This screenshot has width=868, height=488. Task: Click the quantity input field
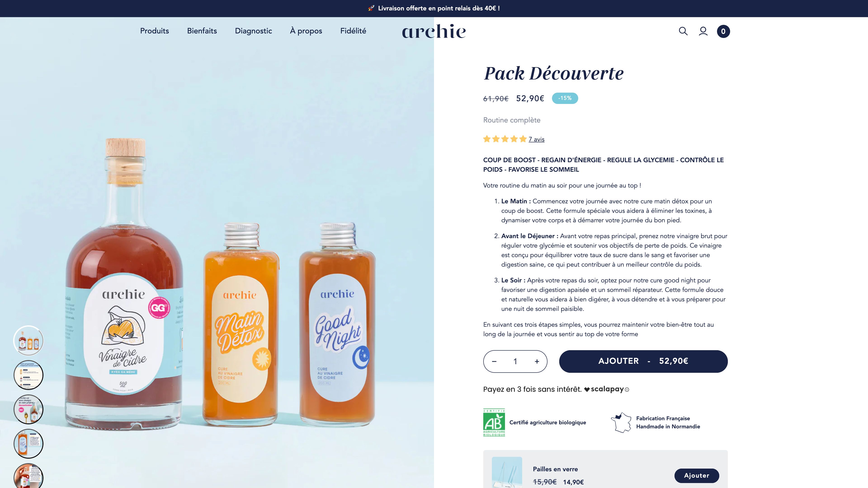click(x=515, y=361)
